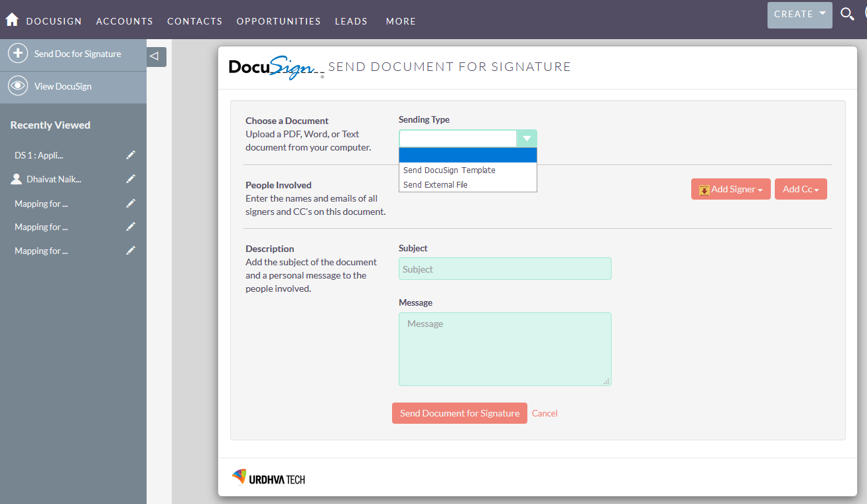Click the Cancel link

pyautogui.click(x=545, y=413)
